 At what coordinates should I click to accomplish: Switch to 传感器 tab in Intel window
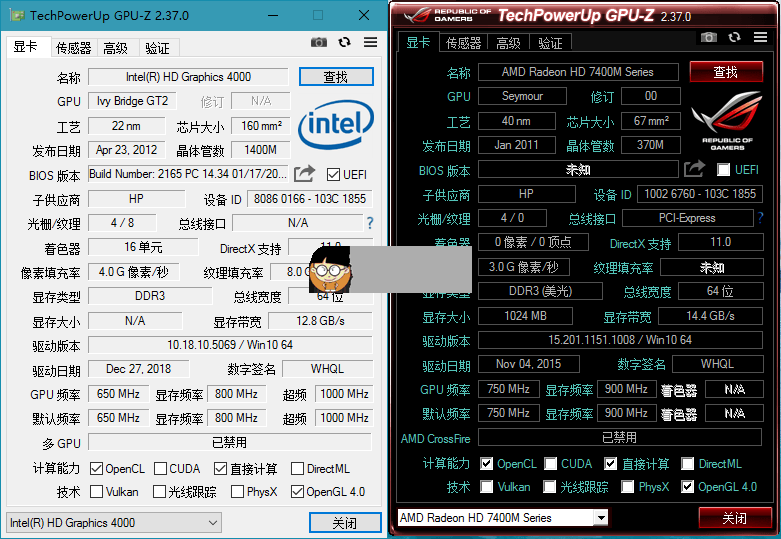pyautogui.click(x=74, y=48)
